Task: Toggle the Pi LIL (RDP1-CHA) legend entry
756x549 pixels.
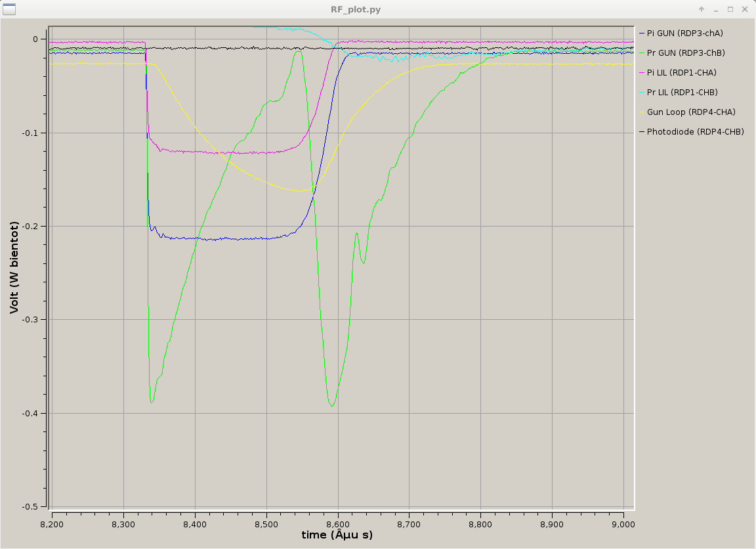Action: pos(681,72)
